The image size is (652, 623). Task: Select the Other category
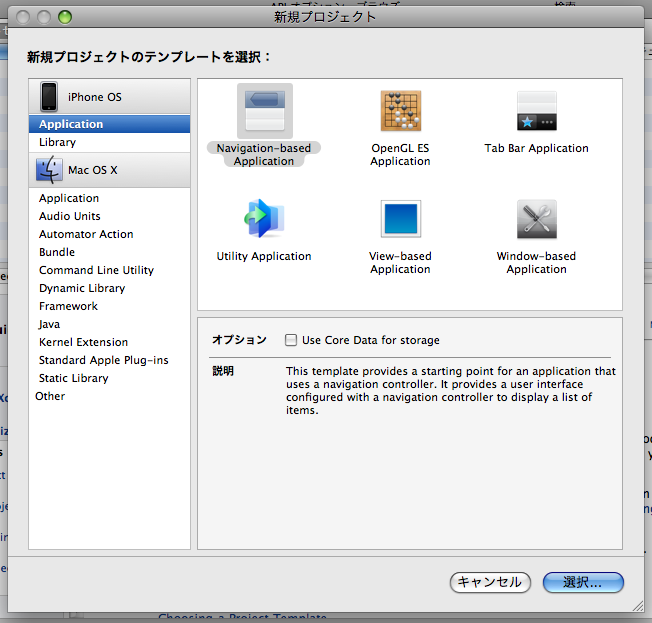pos(109,396)
